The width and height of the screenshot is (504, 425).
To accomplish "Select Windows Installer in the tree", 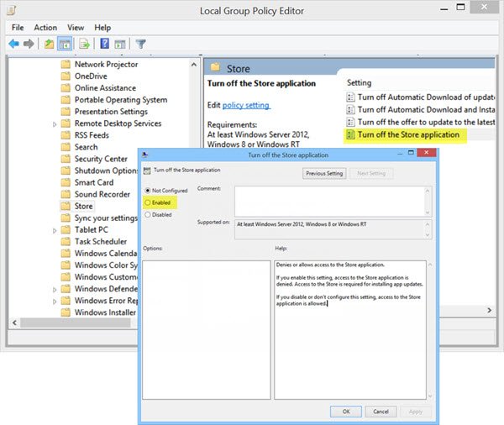I will point(105,312).
